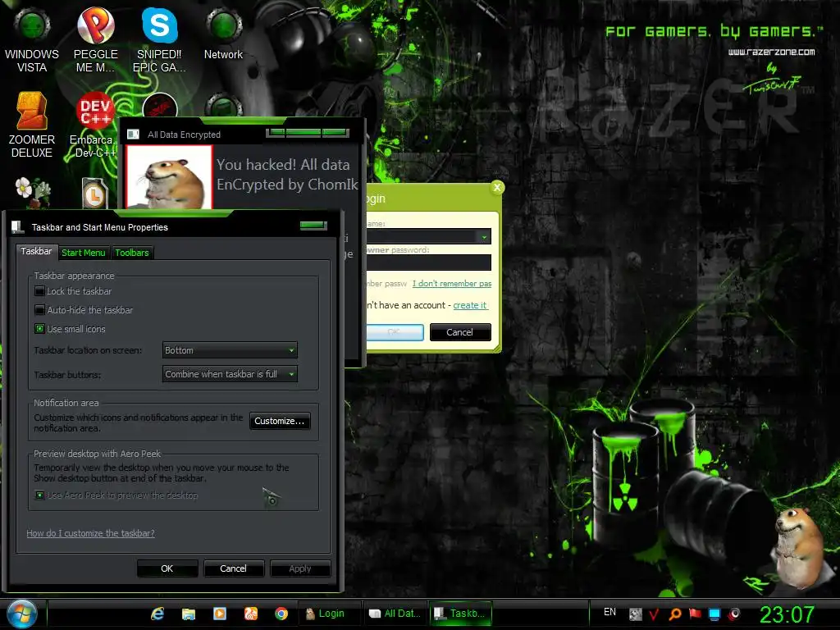Click Apply in Taskbar properties dialog
Image resolution: width=840 pixels, height=630 pixels.
pyautogui.click(x=300, y=568)
